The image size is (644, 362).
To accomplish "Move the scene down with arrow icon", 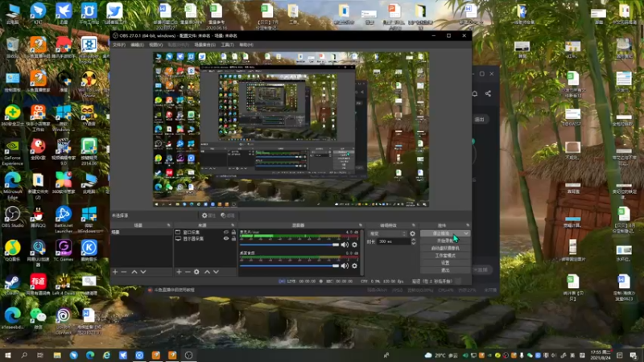I will pyautogui.click(x=143, y=272).
